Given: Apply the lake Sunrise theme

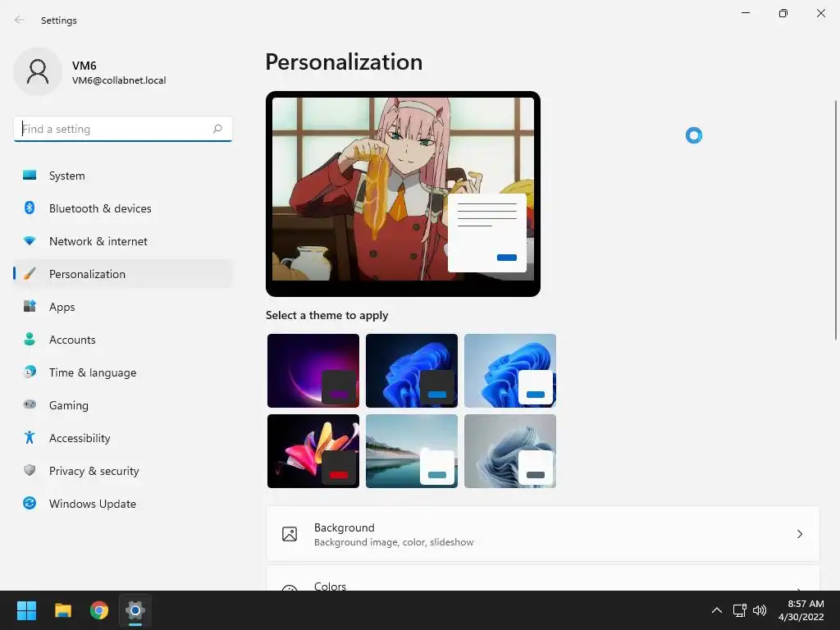Looking at the screenshot, I should coord(412,451).
